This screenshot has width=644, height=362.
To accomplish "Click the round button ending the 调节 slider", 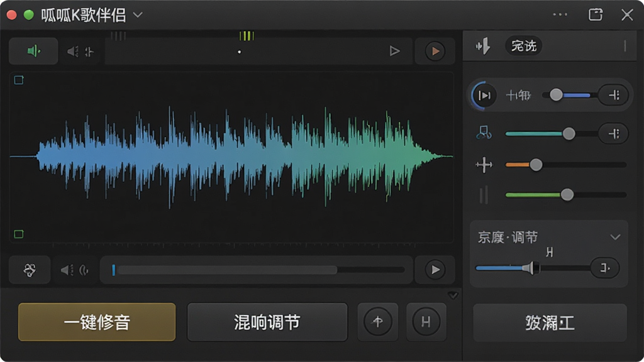I will pos(605,268).
